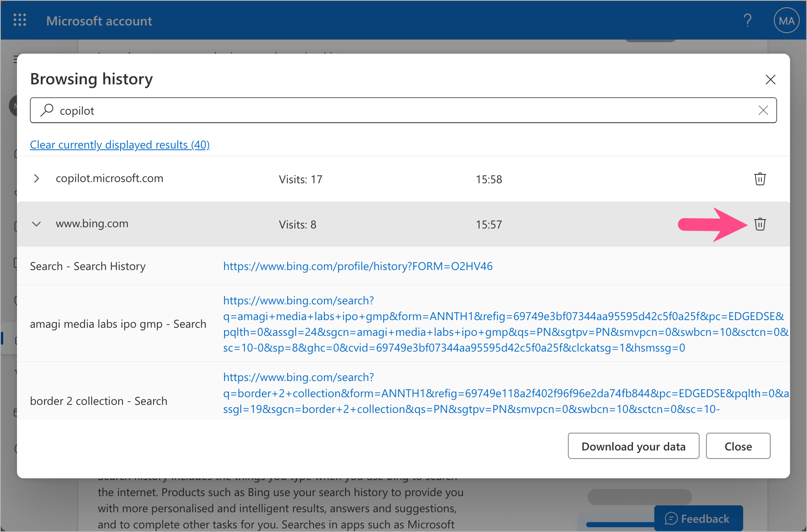This screenshot has width=807, height=532.
Task: Click Clear currently displayed results (40)
Action: click(x=120, y=145)
